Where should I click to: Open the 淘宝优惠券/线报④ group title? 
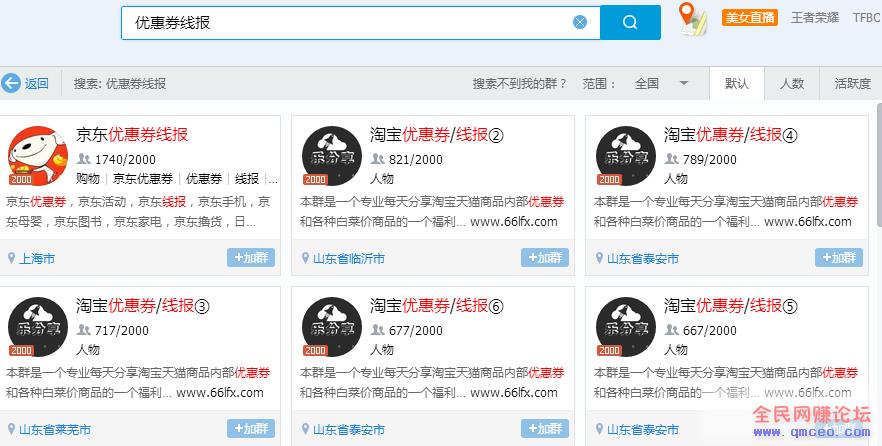click(x=731, y=134)
